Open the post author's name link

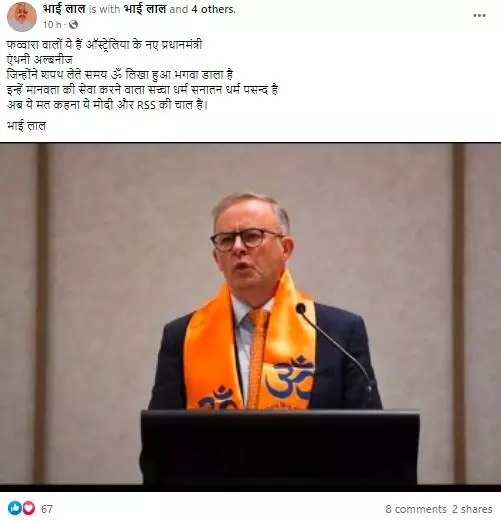(x=64, y=9)
